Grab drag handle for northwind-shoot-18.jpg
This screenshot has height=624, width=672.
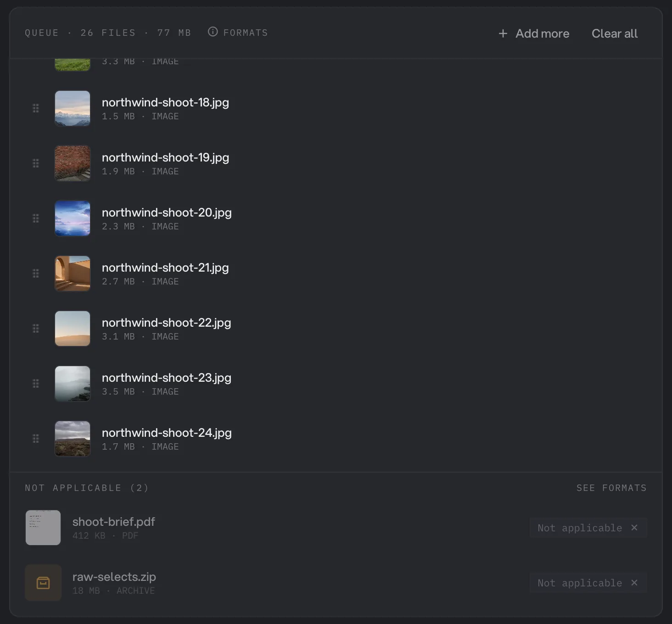(x=36, y=108)
